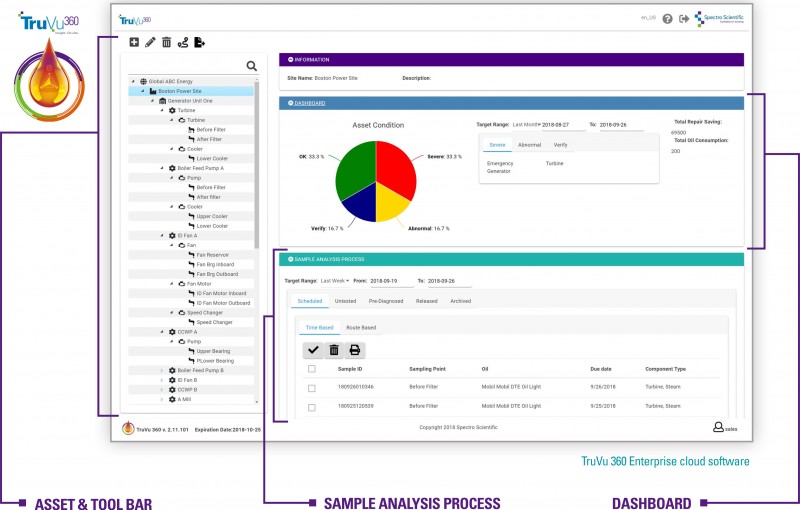Click the component icon beside Fan Motor
This screenshot has height=510, width=800.
182,284
